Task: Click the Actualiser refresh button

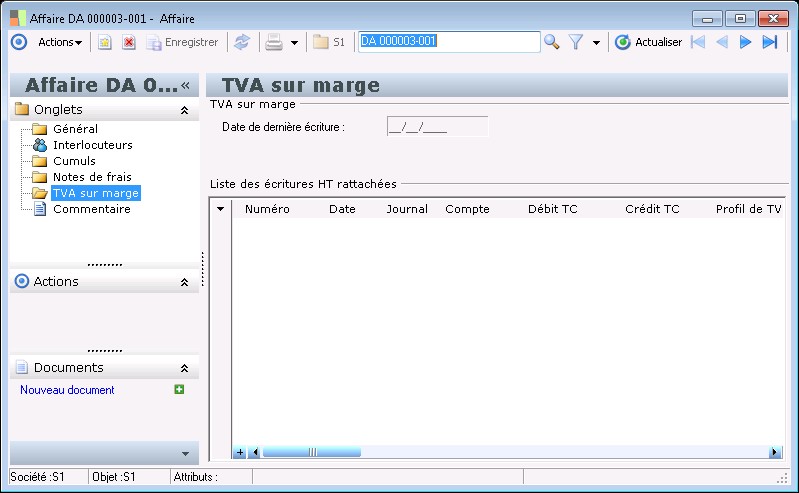Action: tap(648, 42)
